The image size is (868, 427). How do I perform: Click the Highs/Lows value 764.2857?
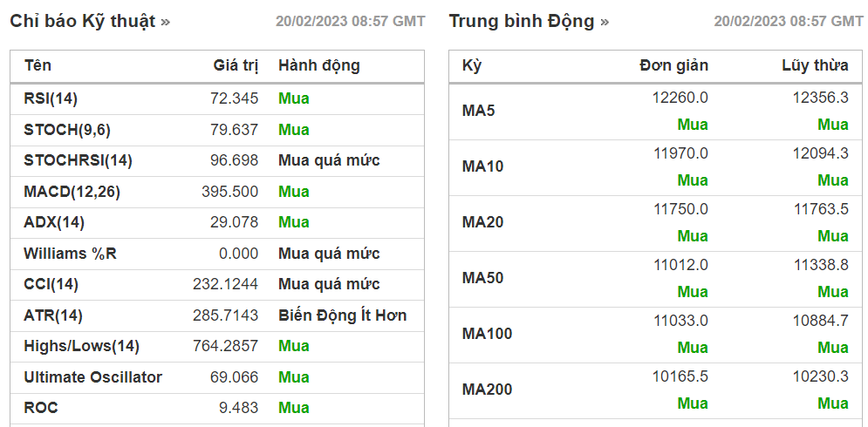click(225, 346)
